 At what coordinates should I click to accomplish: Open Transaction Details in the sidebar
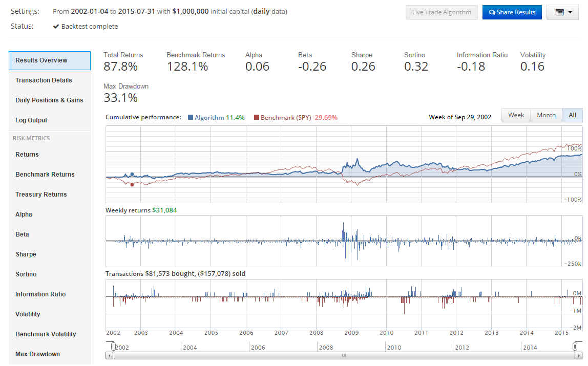pos(44,80)
